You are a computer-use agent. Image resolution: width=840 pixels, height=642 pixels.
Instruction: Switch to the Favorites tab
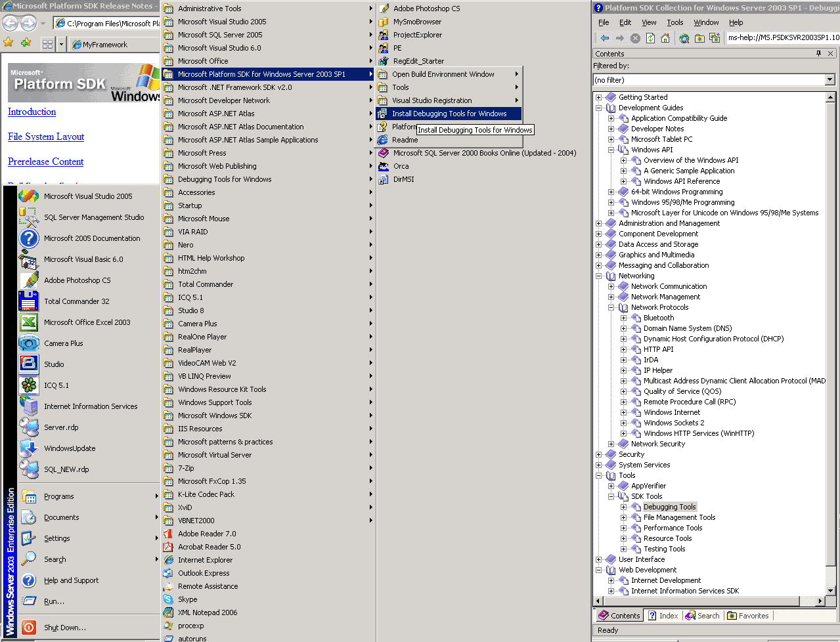tap(748, 616)
